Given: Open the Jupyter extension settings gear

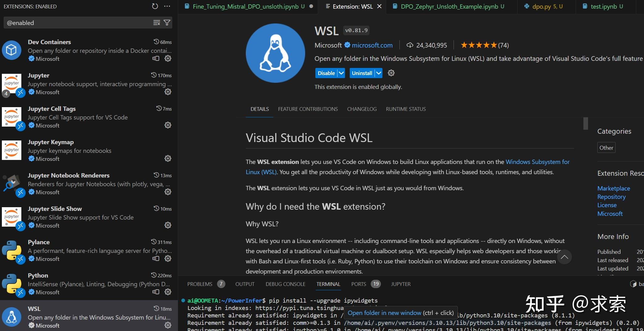Looking at the screenshot, I should click(x=167, y=92).
